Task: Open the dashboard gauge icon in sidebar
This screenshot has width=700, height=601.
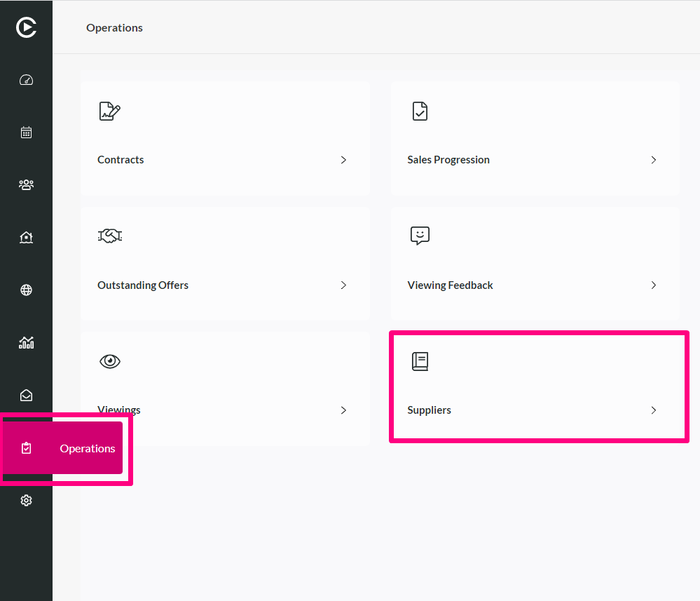Action: tap(27, 80)
